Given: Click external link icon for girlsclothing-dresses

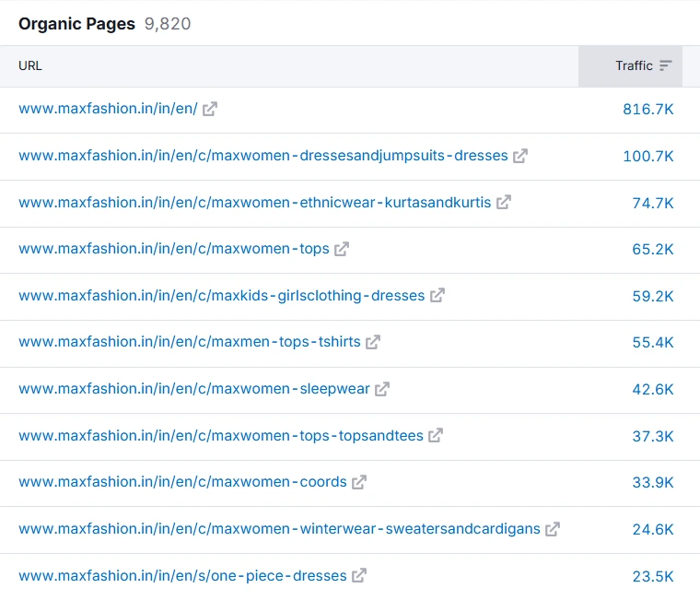Looking at the screenshot, I should coord(437,296).
